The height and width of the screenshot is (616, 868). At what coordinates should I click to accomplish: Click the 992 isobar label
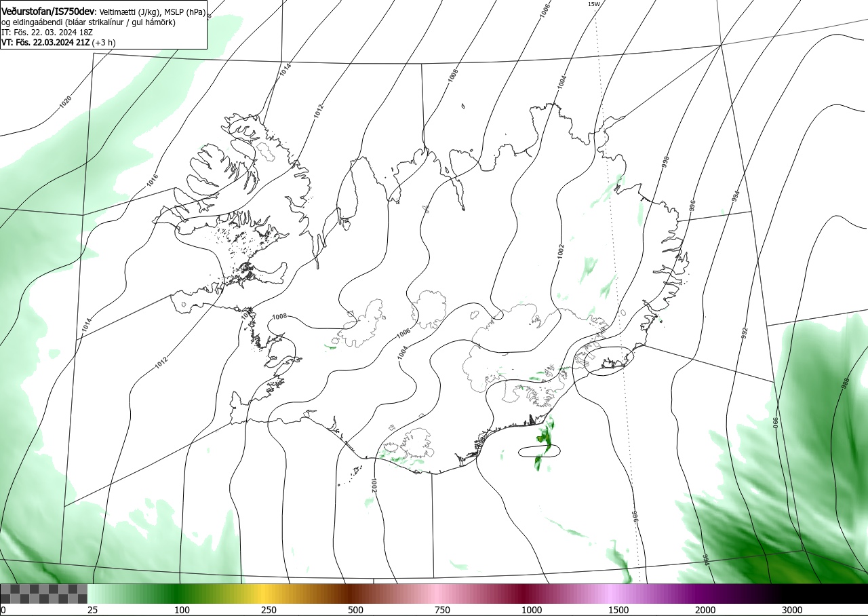pyautogui.click(x=744, y=333)
